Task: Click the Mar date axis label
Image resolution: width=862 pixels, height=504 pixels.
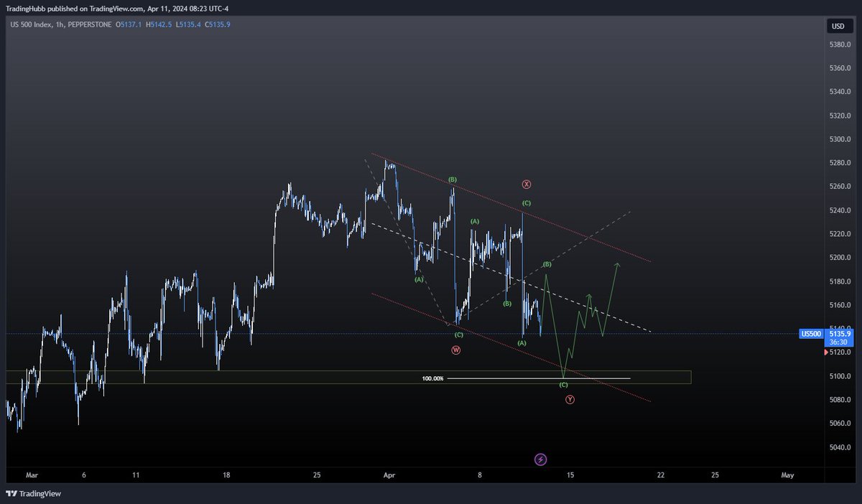Action: (x=31, y=475)
